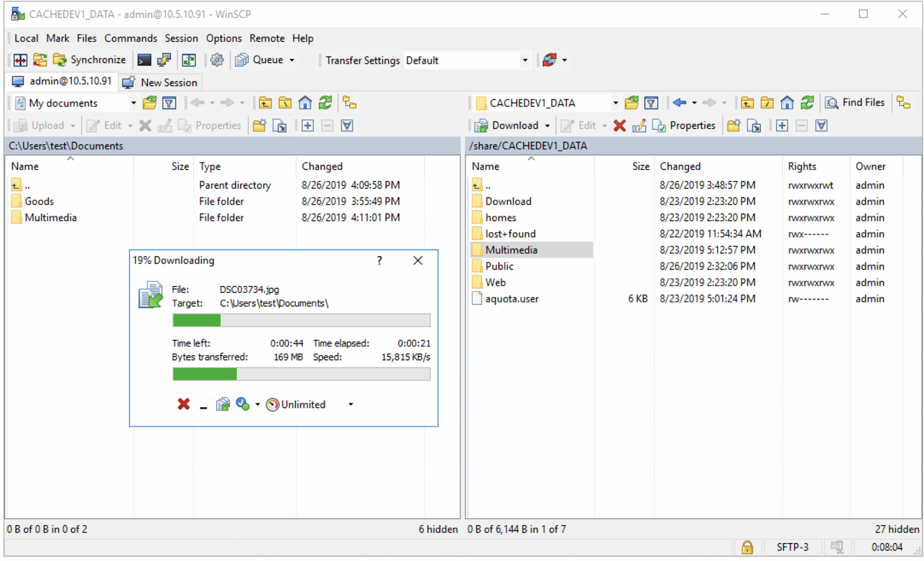This screenshot has width=924, height=561.
Task: Open the Commands menu
Action: [131, 38]
